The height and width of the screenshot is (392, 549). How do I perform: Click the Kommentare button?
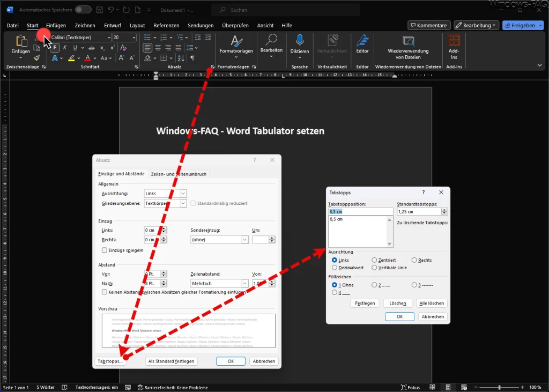pyautogui.click(x=429, y=25)
